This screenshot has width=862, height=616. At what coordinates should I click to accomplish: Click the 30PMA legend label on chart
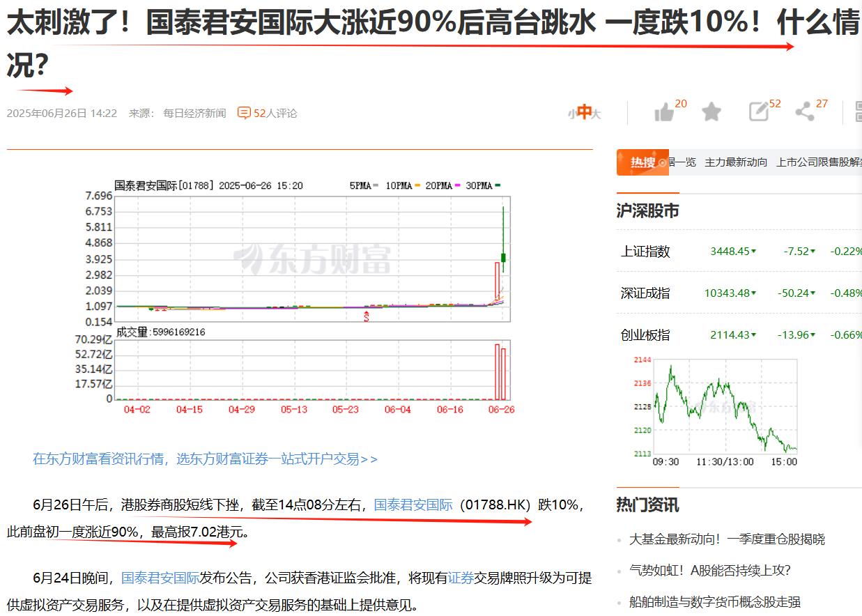tap(479, 185)
